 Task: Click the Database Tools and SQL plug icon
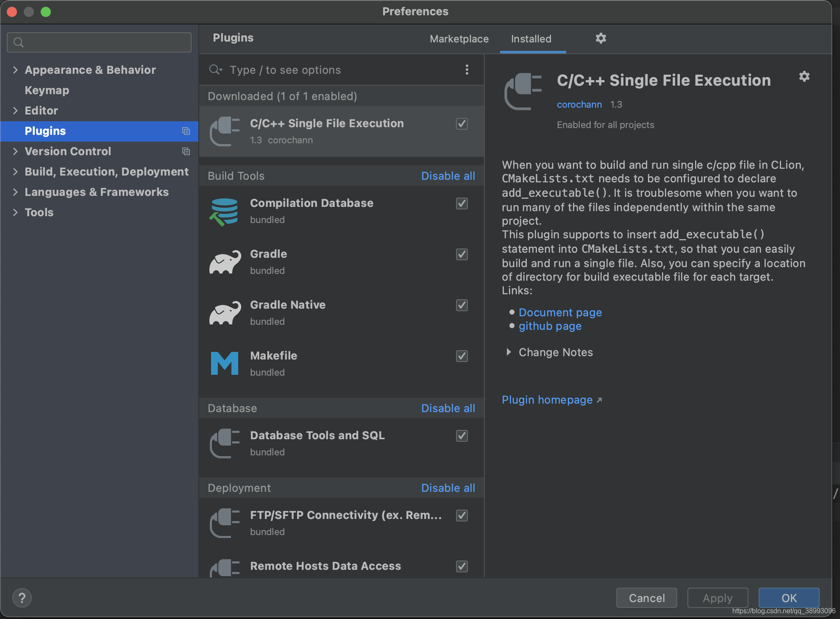pyautogui.click(x=225, y=443)
